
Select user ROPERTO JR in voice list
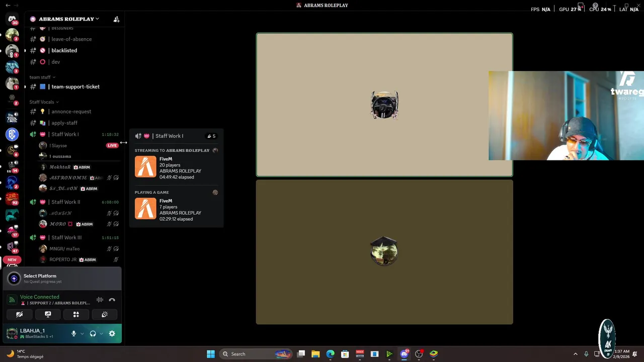[79, 259]
